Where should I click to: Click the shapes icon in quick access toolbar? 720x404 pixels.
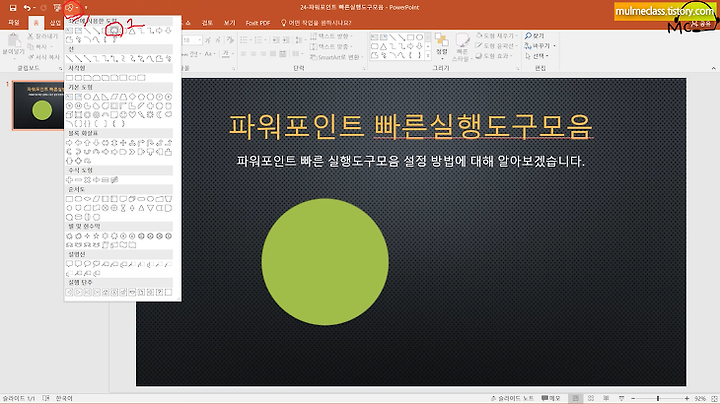(69, 7)
